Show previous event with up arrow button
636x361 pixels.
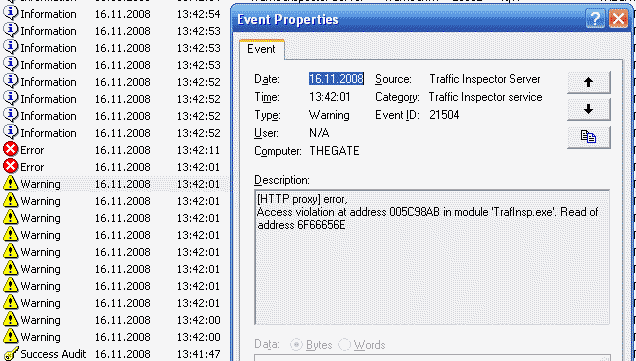(x=589, y=82)
